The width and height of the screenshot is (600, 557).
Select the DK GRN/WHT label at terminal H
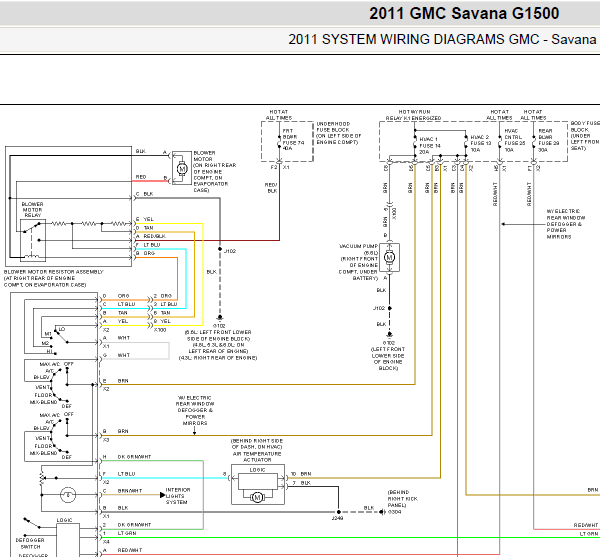[134, 457]
